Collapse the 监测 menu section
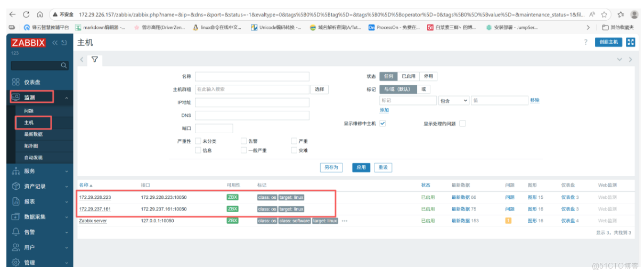Screen dimensions: 644x275 pos(67,98)
